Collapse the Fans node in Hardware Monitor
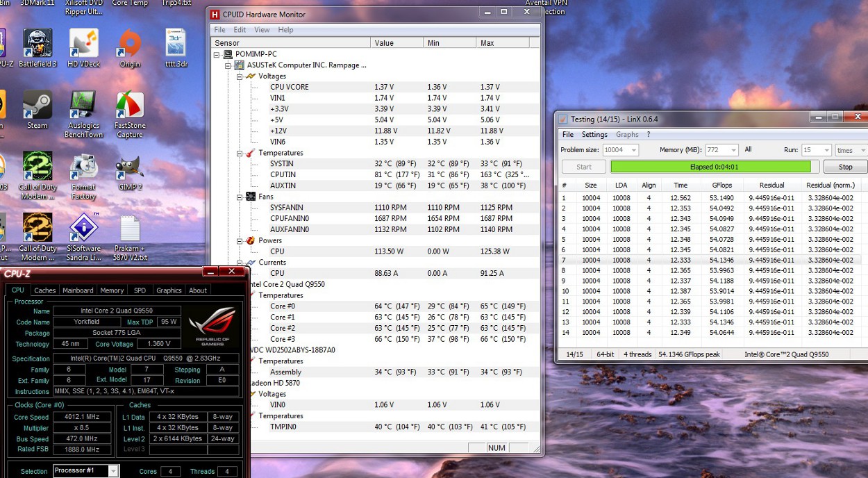This screenshot has height=478, width=868. pos(240,197)
